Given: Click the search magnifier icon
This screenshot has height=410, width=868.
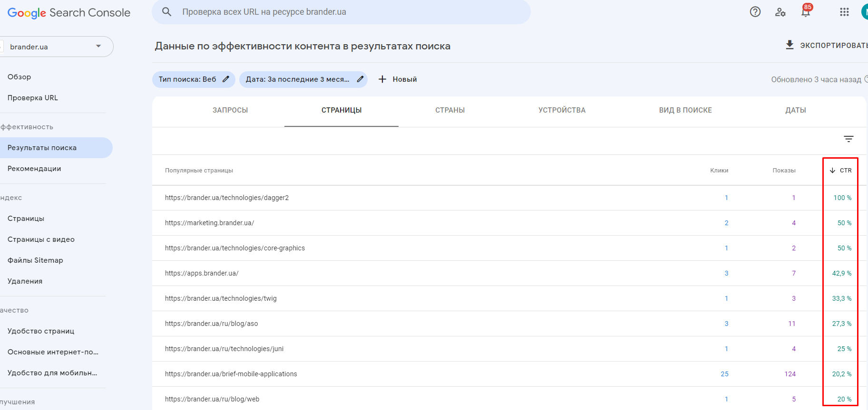Looking at the screenshot, I should coord(166,12).
